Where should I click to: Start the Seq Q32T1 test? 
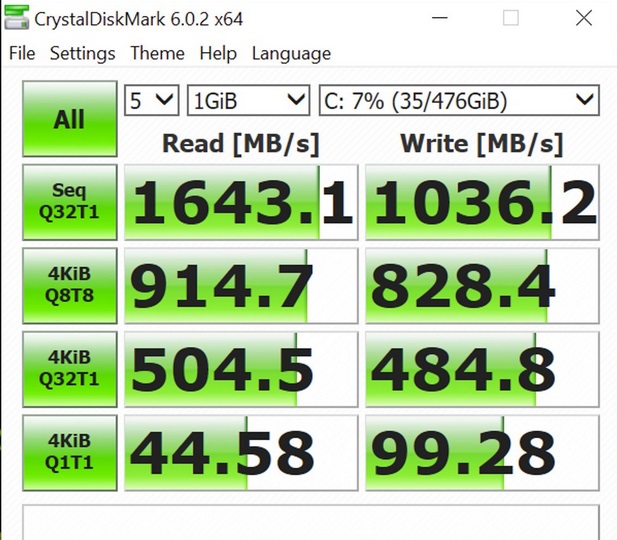click(x=70, y=202)
